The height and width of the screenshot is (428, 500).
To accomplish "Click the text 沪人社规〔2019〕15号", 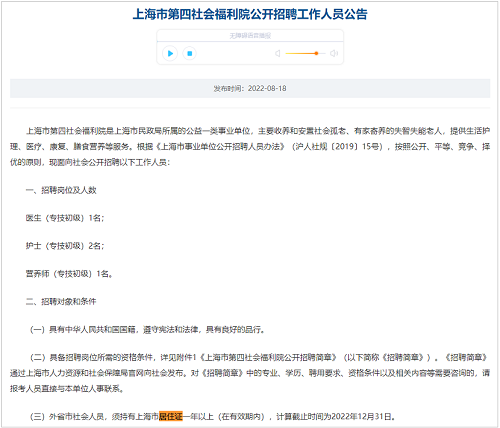I will tap(338, 147).
